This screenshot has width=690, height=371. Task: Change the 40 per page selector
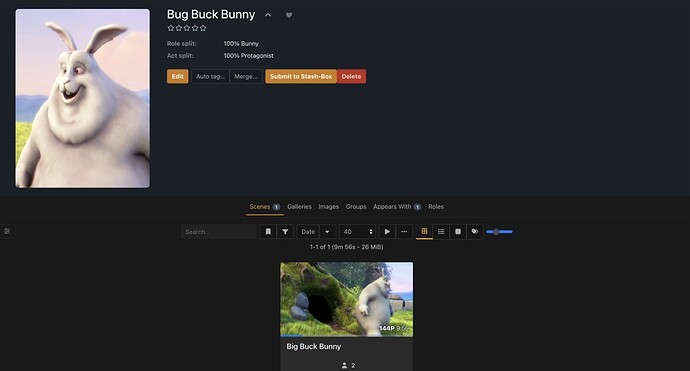357,231
